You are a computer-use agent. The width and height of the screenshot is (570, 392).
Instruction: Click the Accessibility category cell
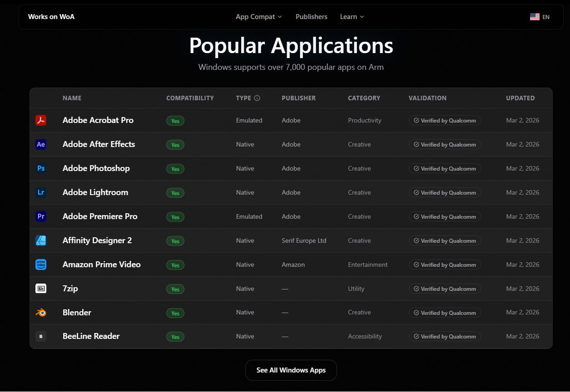coord(365,336)
